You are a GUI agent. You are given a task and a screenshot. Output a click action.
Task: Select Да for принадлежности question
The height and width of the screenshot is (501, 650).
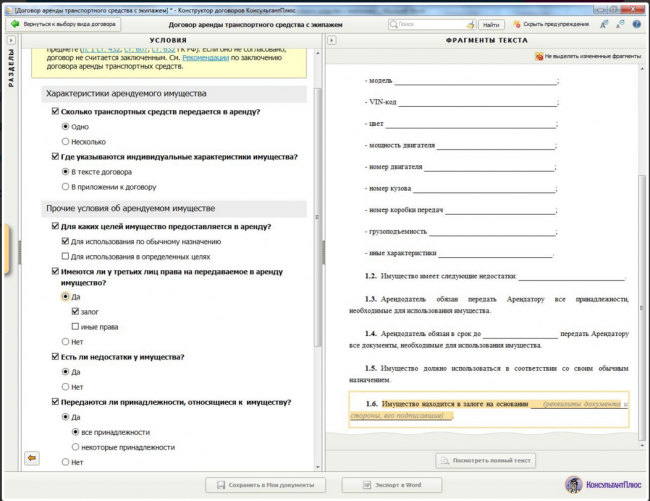click(65, 417)
